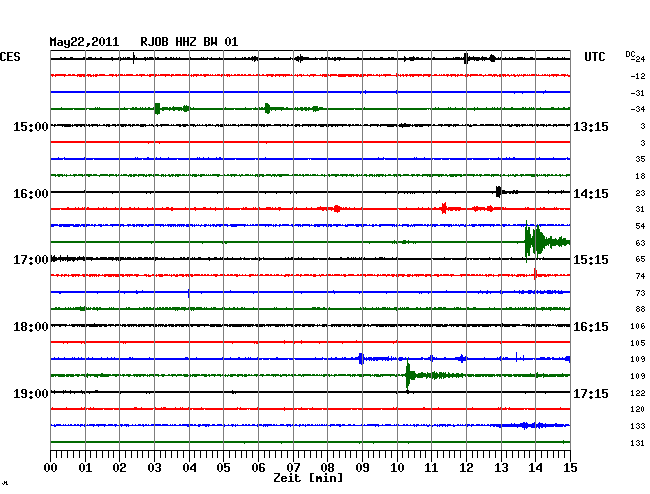
Task: Click the 13:15 UTC time label
Action: coord(591,126)
